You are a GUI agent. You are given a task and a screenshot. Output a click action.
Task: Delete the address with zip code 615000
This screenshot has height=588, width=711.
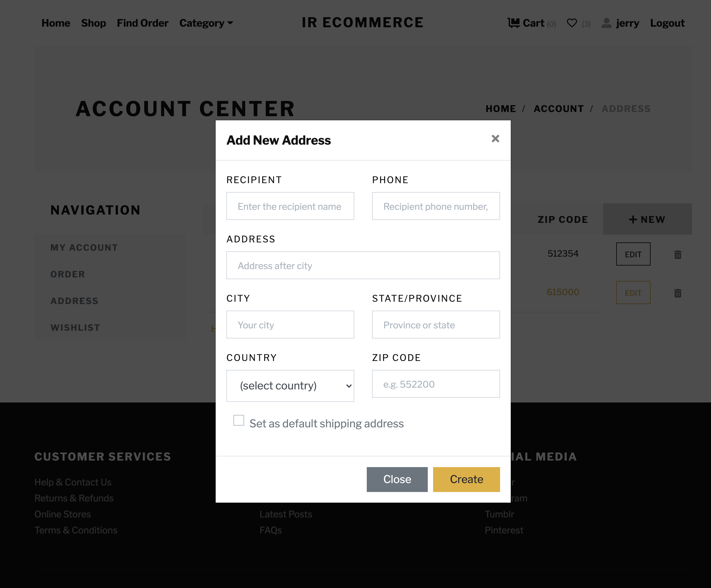click(x=677, y=293)
